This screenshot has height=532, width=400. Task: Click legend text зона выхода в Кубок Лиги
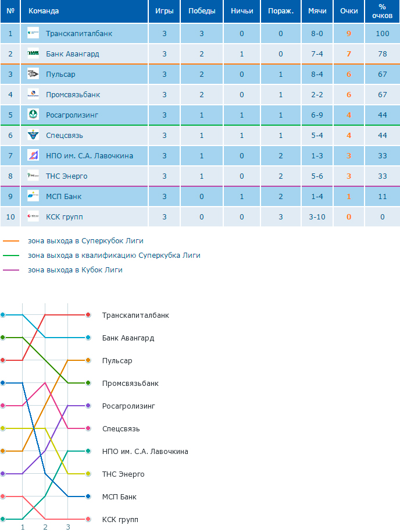pyautogui.click(x=75, y=270)
